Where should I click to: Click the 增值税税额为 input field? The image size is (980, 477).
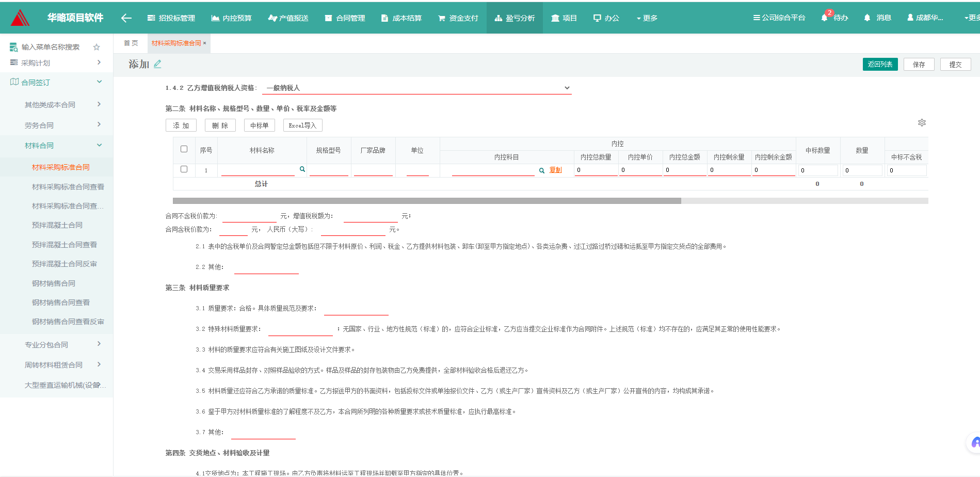click(x=371, y=216)
